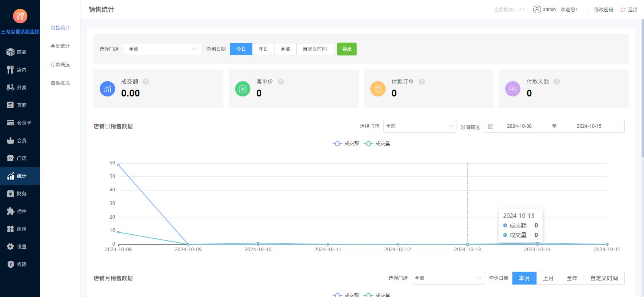Select 全部 query date tab
This screenshot has width=644, height=297.
(285, 49)
